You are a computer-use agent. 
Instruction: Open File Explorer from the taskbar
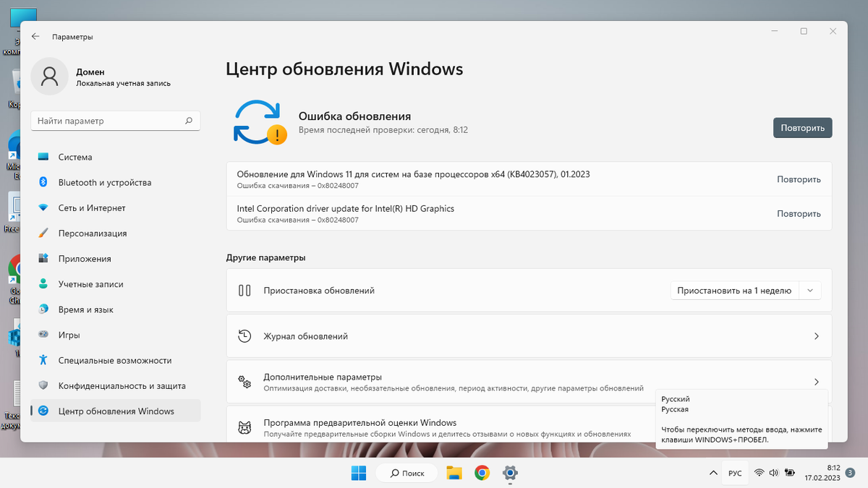tap(454, 473)
